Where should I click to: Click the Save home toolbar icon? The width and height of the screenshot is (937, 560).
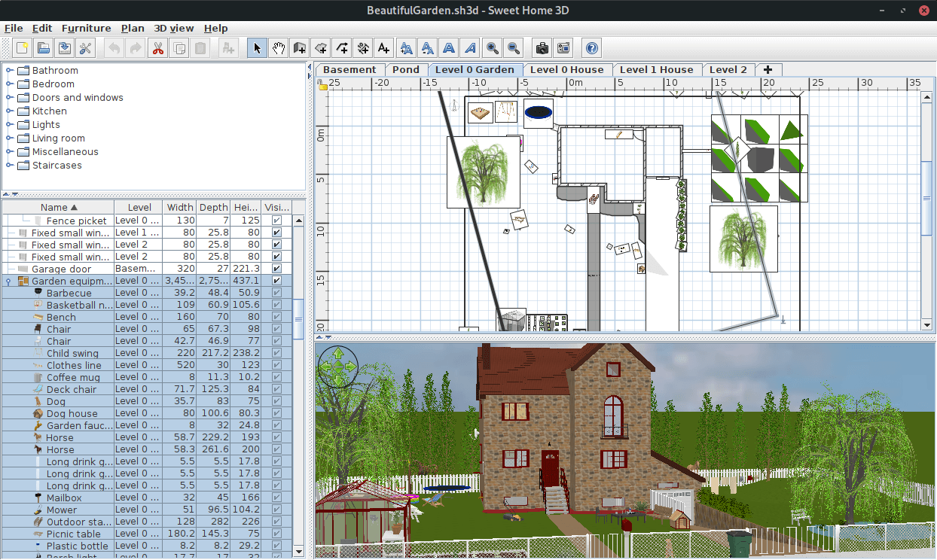pos(65,48)
